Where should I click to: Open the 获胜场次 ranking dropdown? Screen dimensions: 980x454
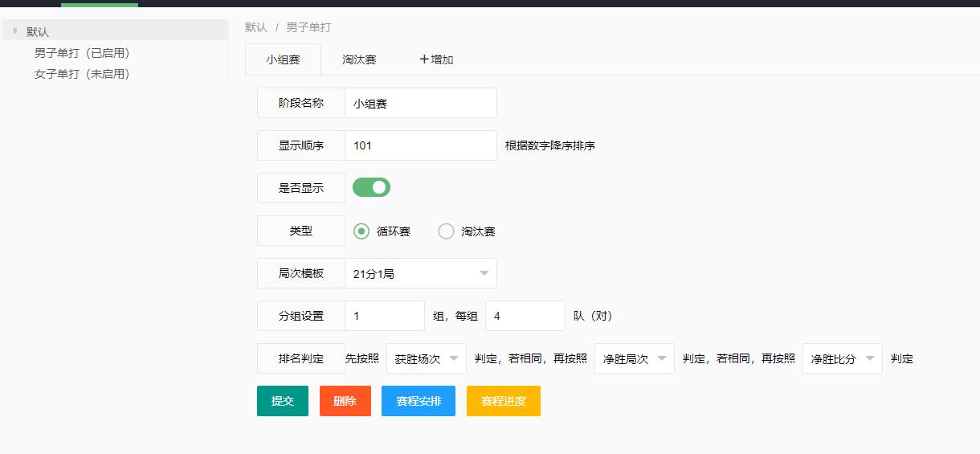(427, 358)
